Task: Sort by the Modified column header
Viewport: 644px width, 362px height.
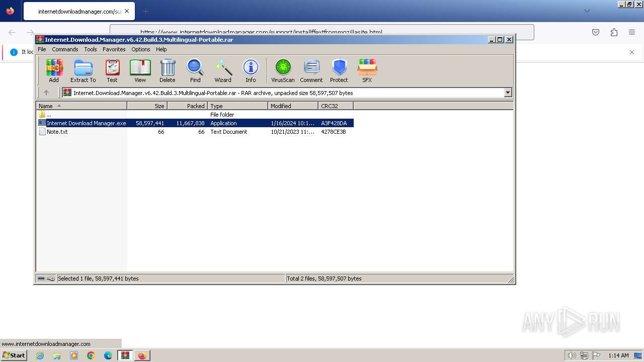Action: (x=293, y=106)
